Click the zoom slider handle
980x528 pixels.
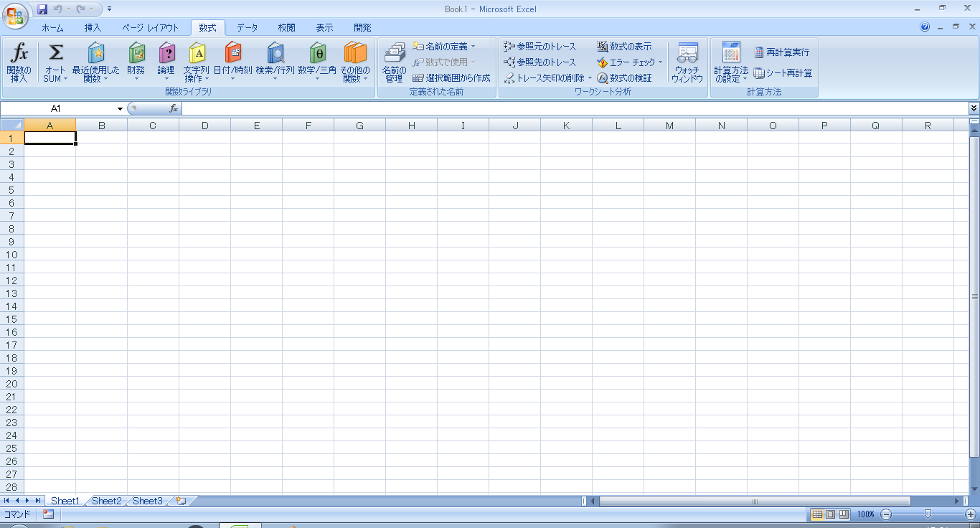click(x=928, y=514)
